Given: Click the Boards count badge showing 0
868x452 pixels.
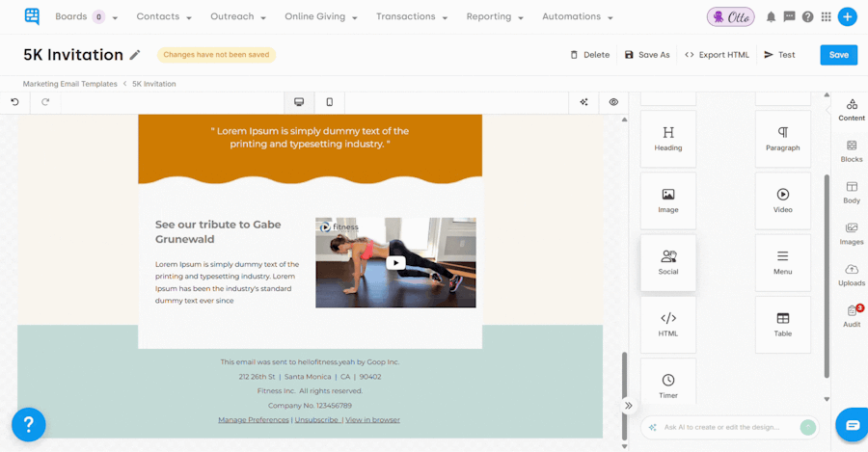Looking at the screenshot, I should tap(98, 17).
